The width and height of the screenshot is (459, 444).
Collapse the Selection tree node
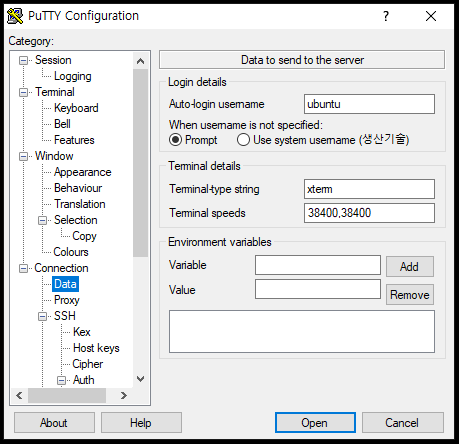[x=42, y=220]
